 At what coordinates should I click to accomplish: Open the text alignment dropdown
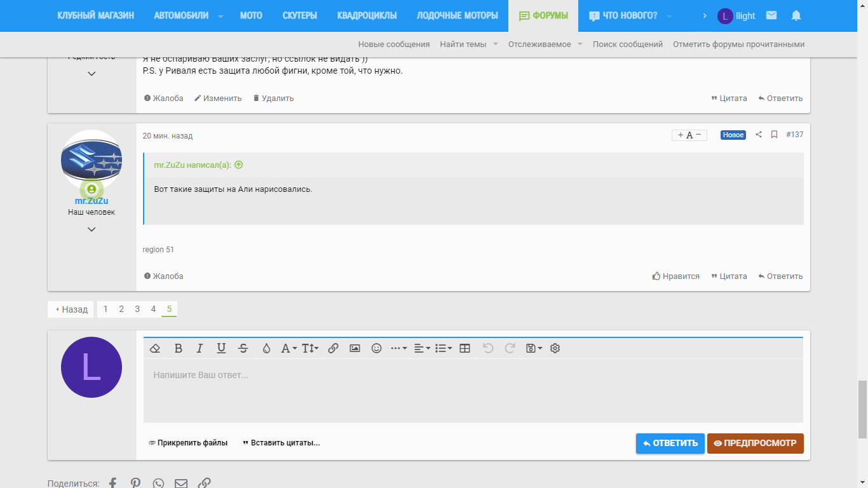pyautogui.click(x=422, y=348)
